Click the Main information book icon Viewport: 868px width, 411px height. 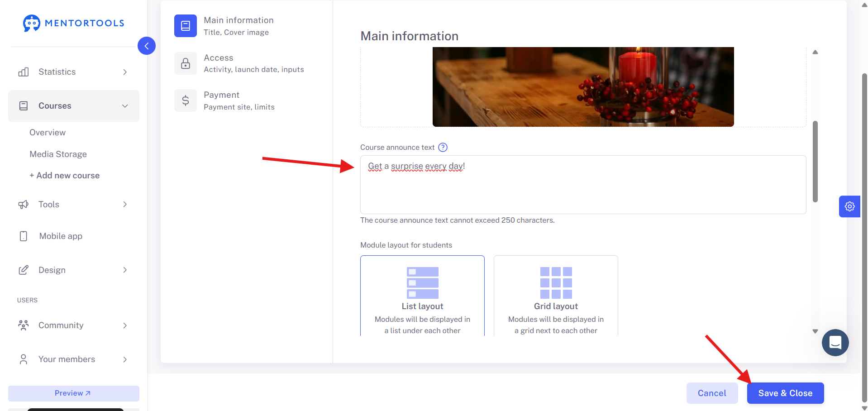click(186, 26)
